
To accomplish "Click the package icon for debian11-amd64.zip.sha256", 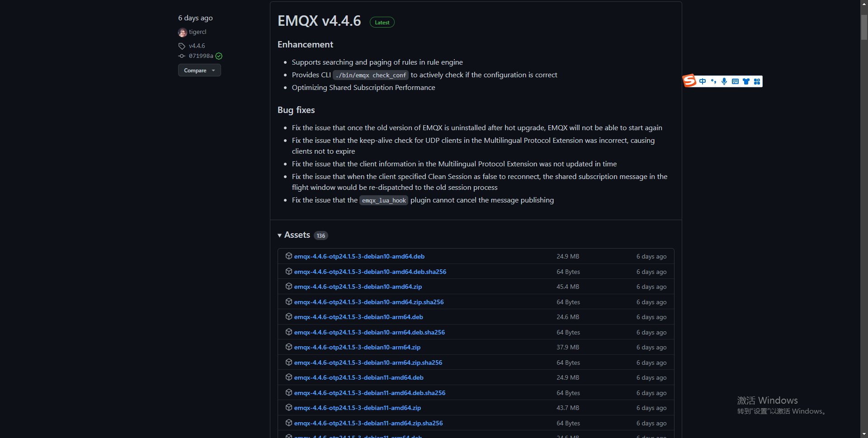I will pyautogui.click(x=289, y=423).
